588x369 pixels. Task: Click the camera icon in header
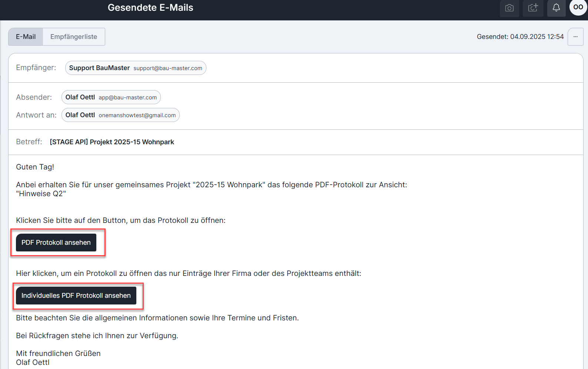click(509, 8)
